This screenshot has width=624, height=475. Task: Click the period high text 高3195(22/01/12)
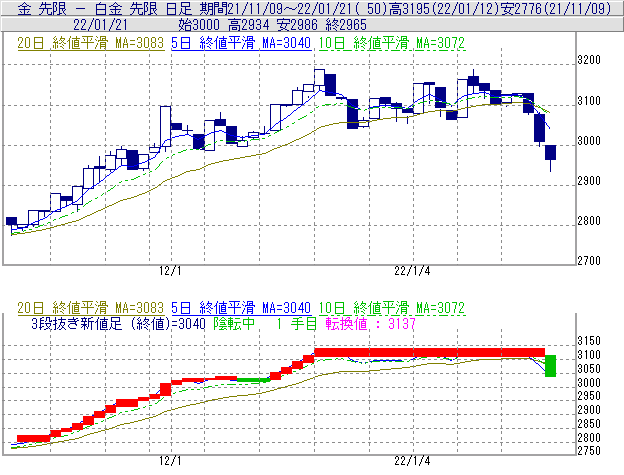(444, 9)
